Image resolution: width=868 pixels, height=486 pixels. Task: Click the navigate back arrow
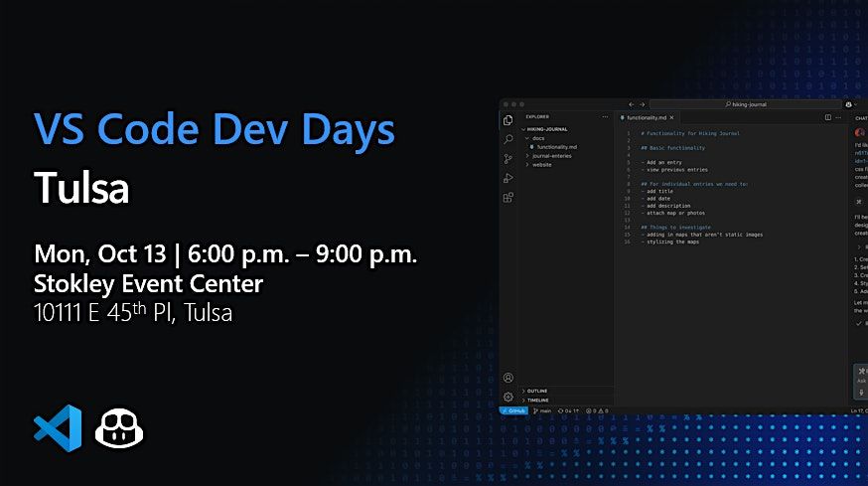pyautogui.click(x=631, y=104)
